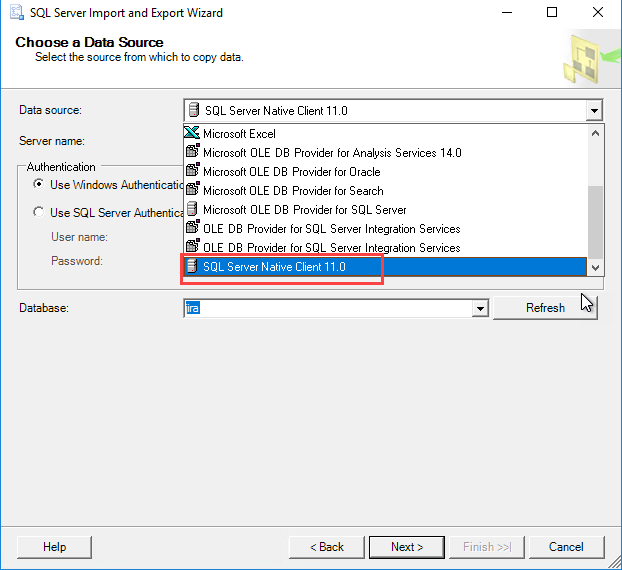Screen dimensions: 622x570
Task: Click the Data source combo box text
Action: coord(276,110)
